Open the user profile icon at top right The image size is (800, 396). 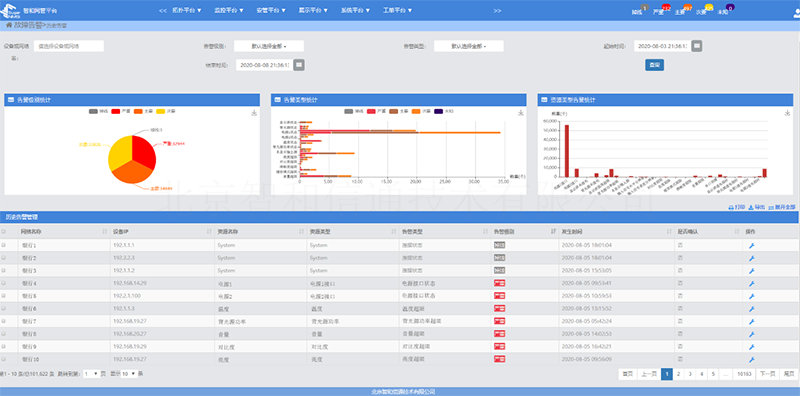pos(796,12)
